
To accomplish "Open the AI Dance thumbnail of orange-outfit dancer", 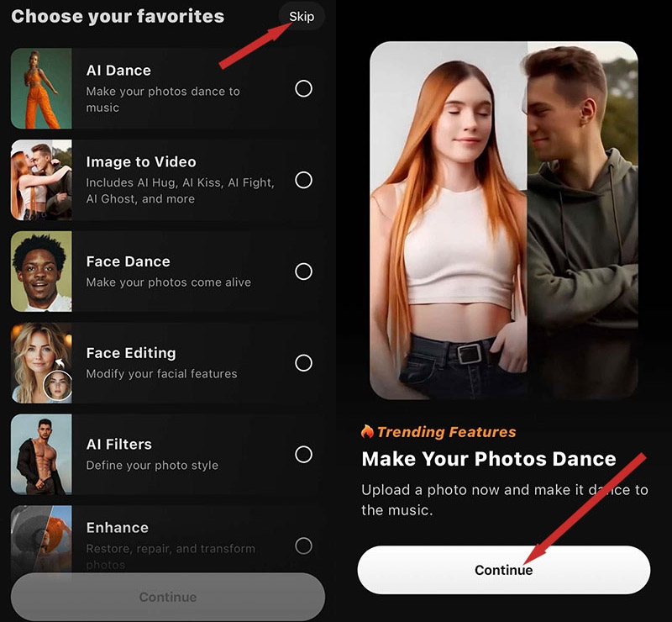I will click(x=41, y=88).
